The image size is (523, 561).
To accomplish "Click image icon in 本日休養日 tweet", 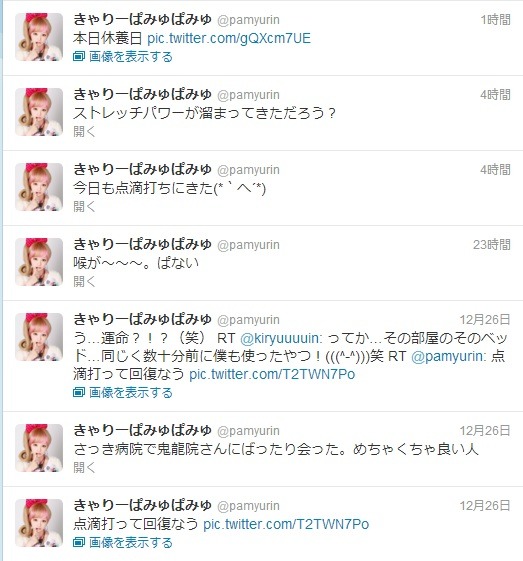I will pos(79,56).
